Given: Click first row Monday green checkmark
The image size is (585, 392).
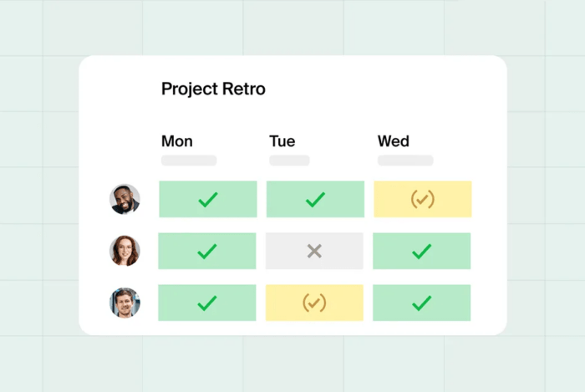Looking at the screenshot, I should [x=207, y=200].
